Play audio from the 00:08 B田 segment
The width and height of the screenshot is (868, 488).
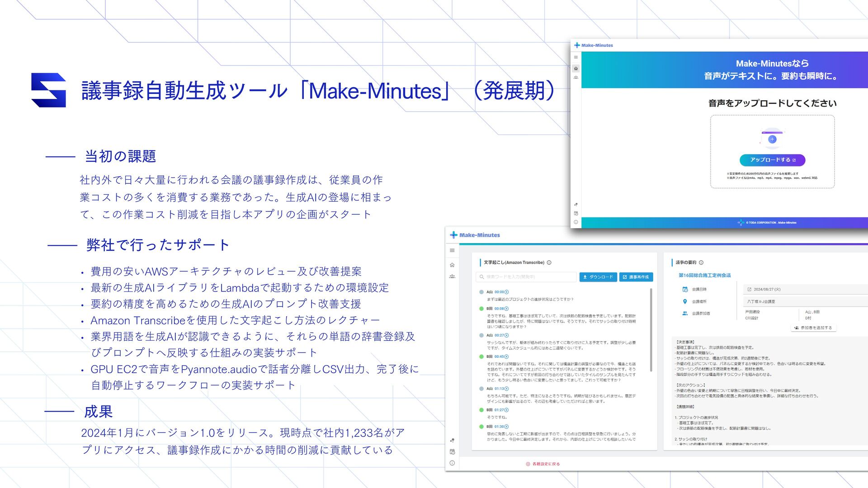click(x=506, y=309)
